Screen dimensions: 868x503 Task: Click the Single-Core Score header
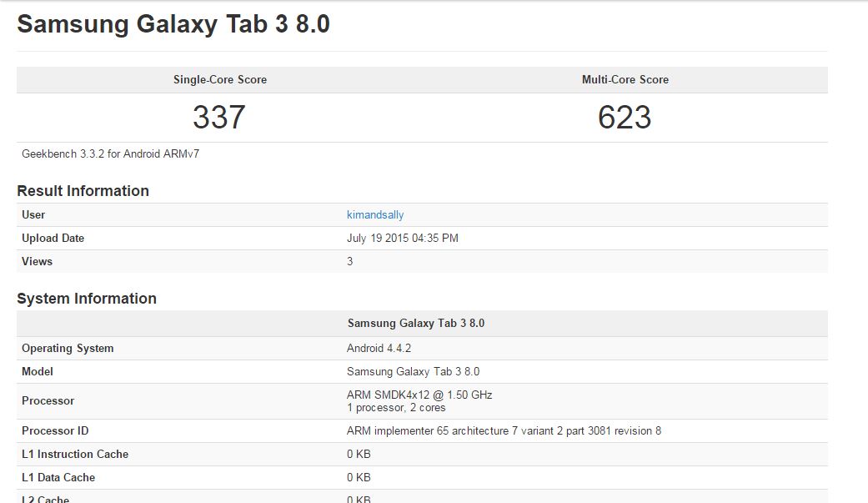220,80
